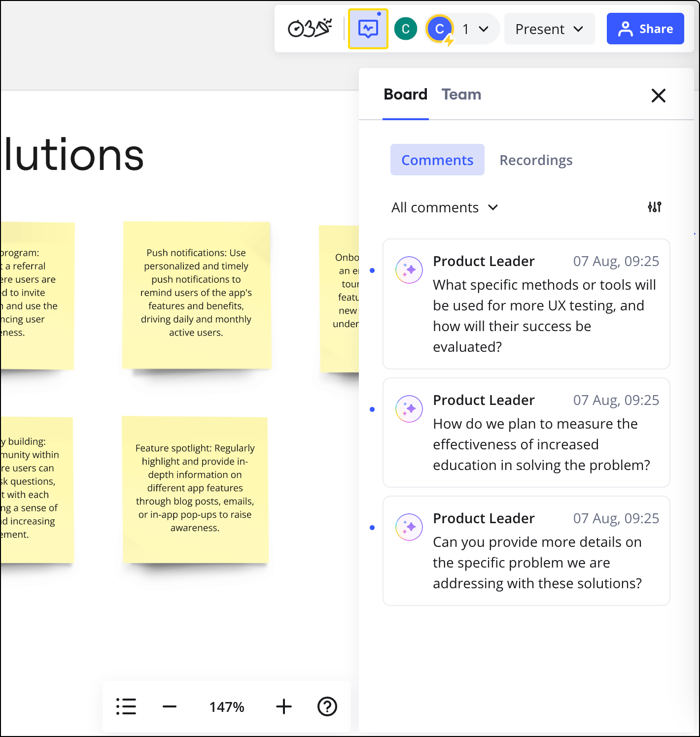
Task: Select the Comments section toggle
Action: coord(437,160)
